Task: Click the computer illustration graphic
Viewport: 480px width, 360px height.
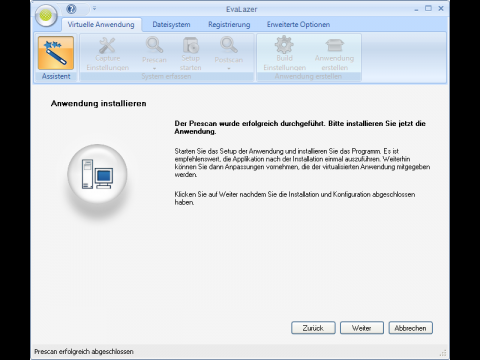Action: 97,174
